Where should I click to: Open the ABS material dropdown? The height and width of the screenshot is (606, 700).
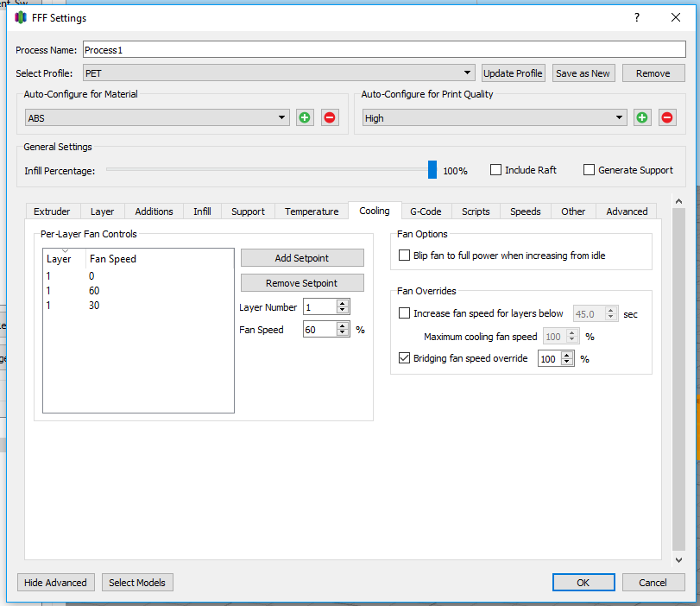pos(157,117)
